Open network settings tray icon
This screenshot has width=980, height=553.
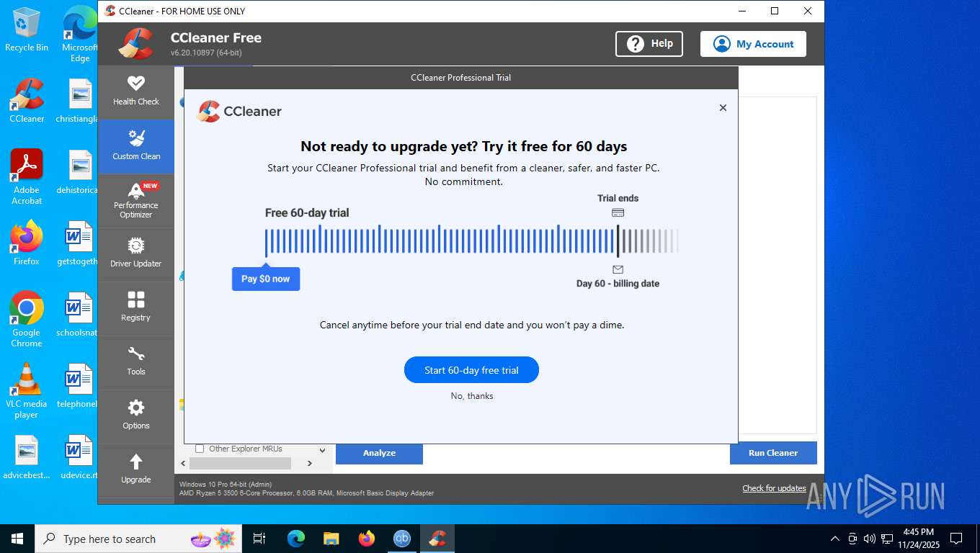(x=887, y=539)
